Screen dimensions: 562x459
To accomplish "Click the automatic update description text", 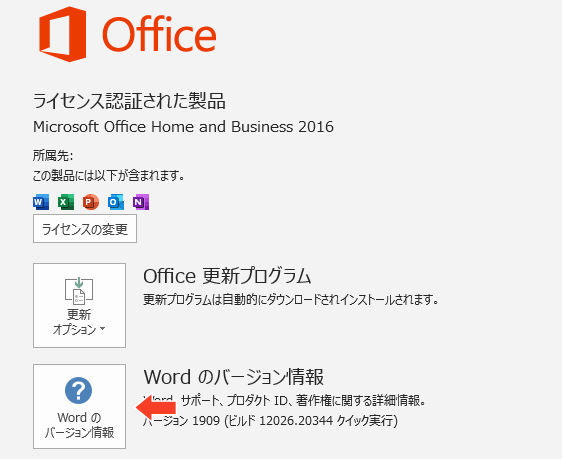I will point(291,300).
